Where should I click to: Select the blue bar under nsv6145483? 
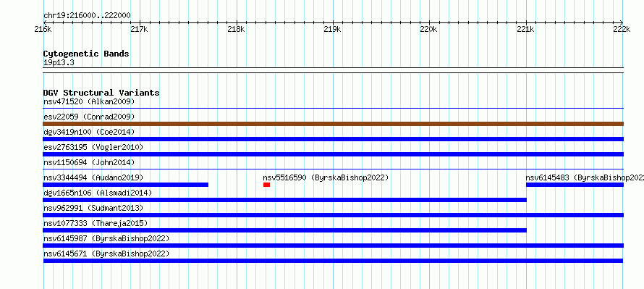(575, 185)
